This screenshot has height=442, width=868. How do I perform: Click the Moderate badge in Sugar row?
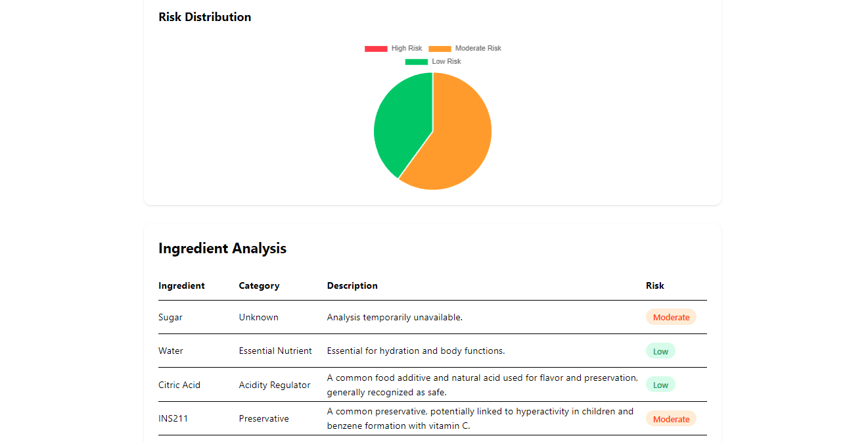pos(671,317)
